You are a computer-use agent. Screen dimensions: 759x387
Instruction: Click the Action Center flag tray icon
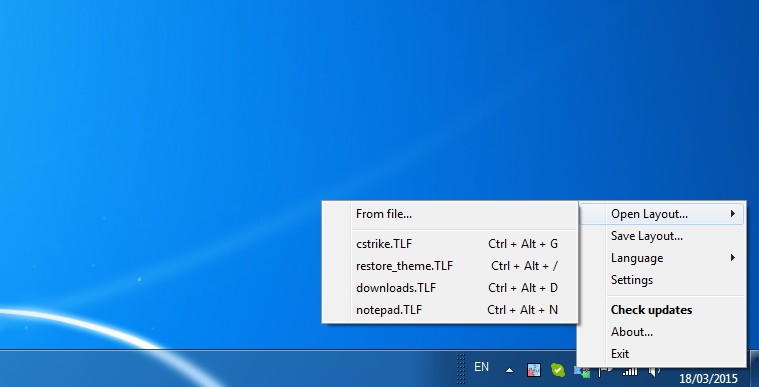coord(606,372)
